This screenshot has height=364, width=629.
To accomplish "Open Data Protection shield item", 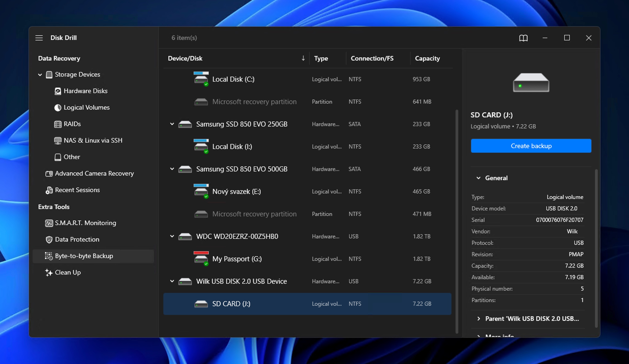I will (77, 239).
